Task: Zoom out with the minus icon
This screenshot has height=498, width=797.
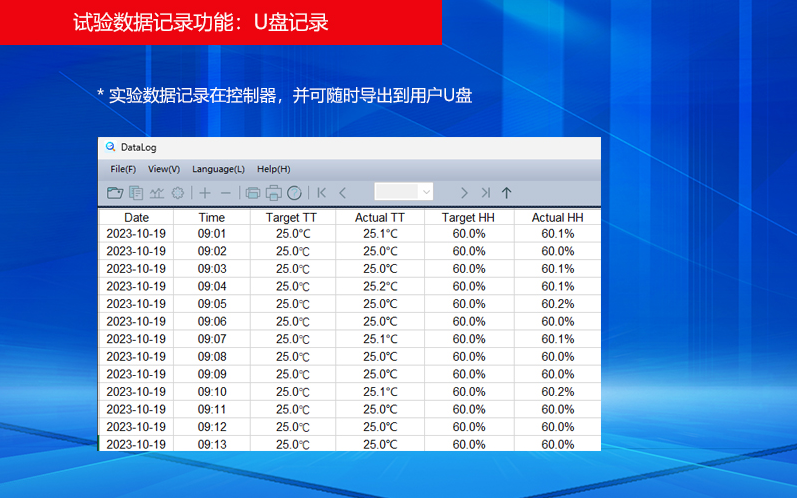Action: 226,193
